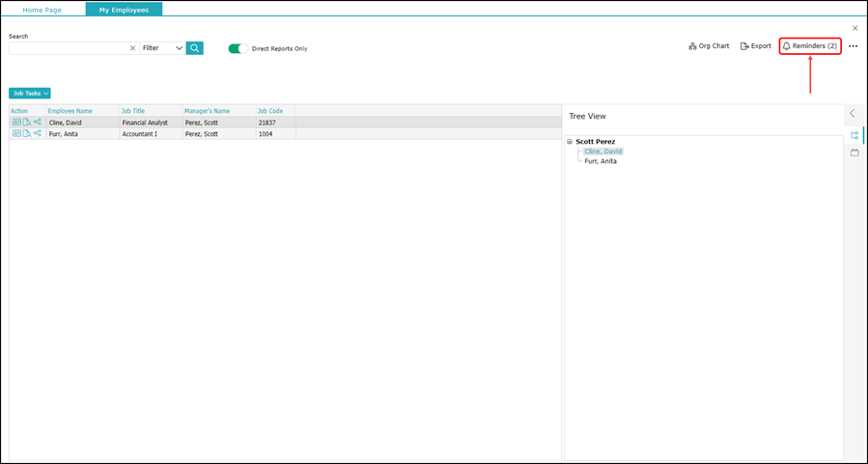Screen dimensions: 868x464
Task: Click the document icon for David Cline
Action: click(x=27, y=123)
